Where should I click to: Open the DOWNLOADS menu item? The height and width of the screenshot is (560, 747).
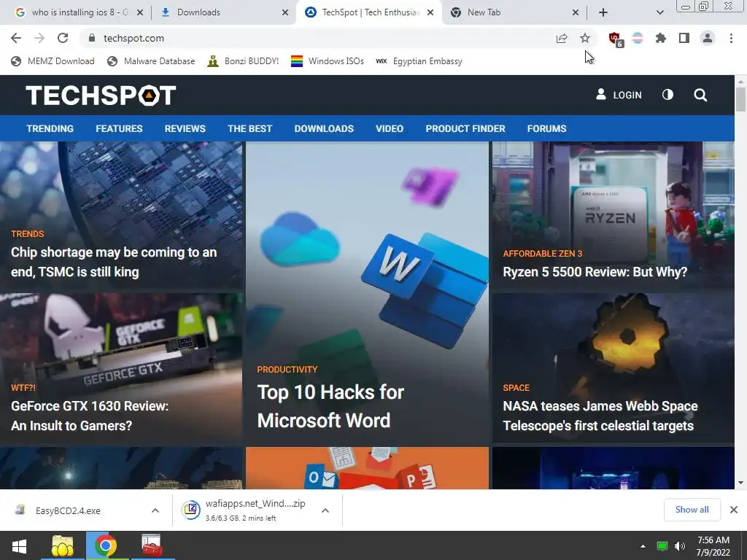[x=324, y=128]
